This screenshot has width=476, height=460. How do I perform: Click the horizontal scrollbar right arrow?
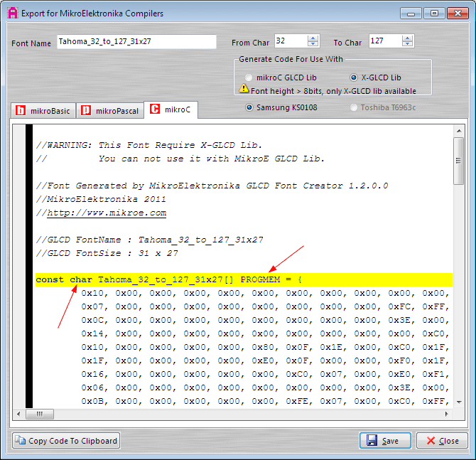(x=447, y=414)
